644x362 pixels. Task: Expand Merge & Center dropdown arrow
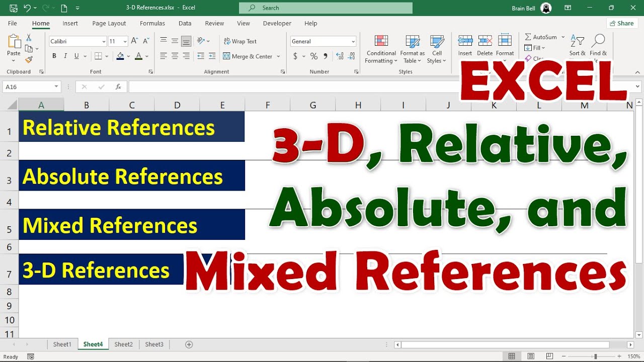tap(278, 56)
